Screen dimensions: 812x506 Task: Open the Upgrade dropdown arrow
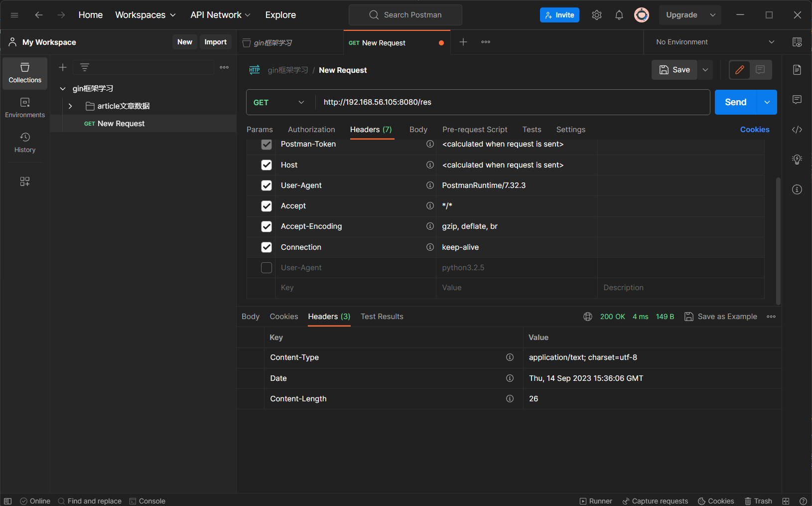(x=713, y=15)
